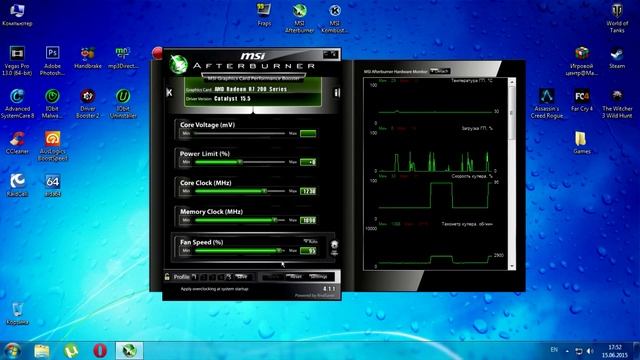Toggle the profile lock padlock icon
The height and width of the screenshot is (360, 640).
[x=167, y=277]
